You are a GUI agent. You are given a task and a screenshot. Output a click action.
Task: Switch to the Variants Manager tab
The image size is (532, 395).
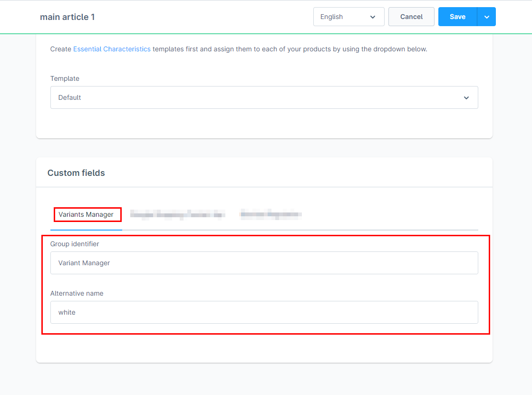86,214
